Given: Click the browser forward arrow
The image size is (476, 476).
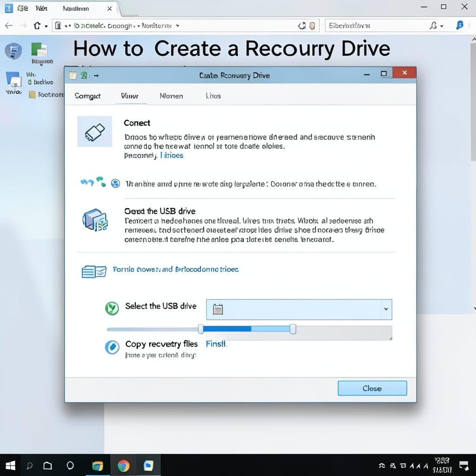Looking at the screenshot, I should 23,26.
